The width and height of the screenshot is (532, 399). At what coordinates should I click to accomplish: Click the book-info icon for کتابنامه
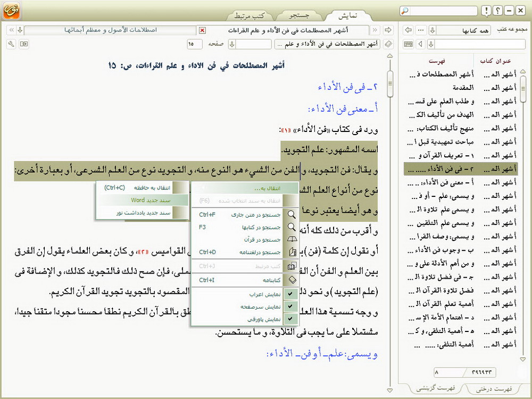(292, 280)
